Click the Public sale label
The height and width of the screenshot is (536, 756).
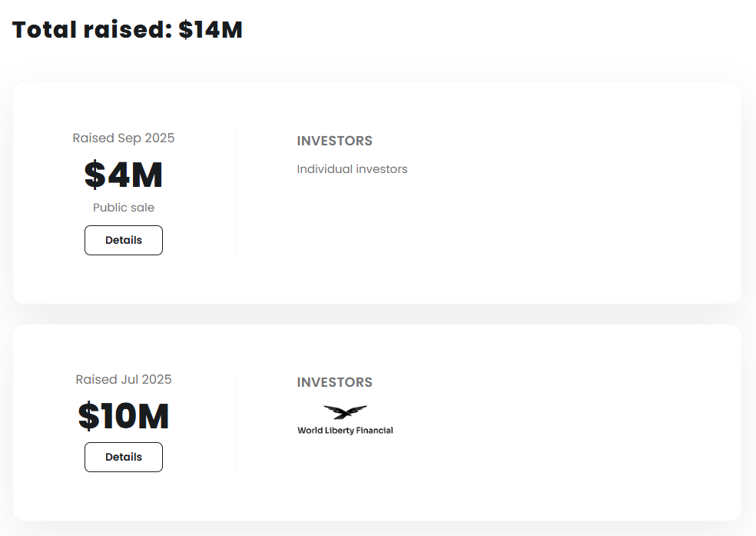(124, 208)
